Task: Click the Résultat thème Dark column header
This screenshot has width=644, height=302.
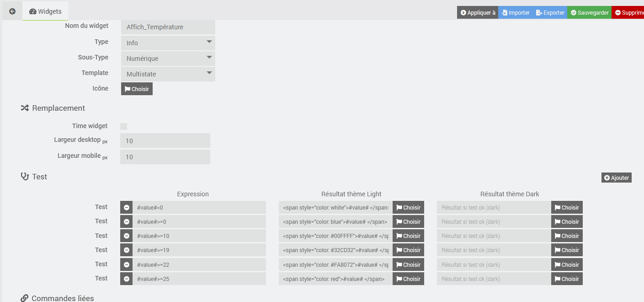Action: tap(510, 194)
